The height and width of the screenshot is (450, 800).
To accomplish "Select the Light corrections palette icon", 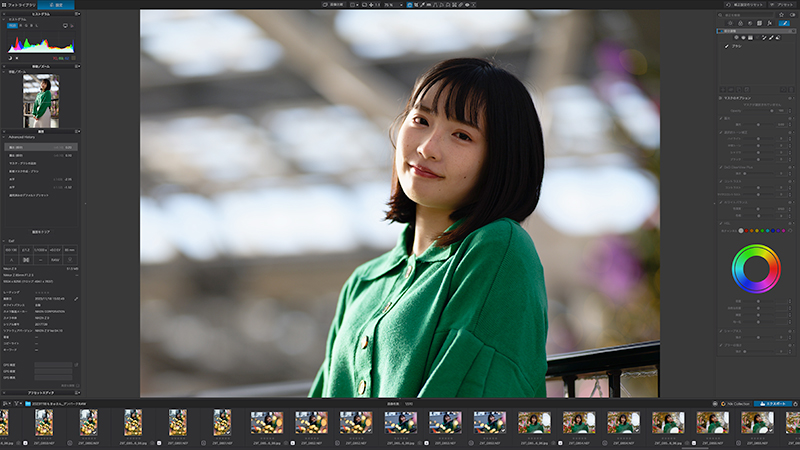I will [x=730, y=23].
